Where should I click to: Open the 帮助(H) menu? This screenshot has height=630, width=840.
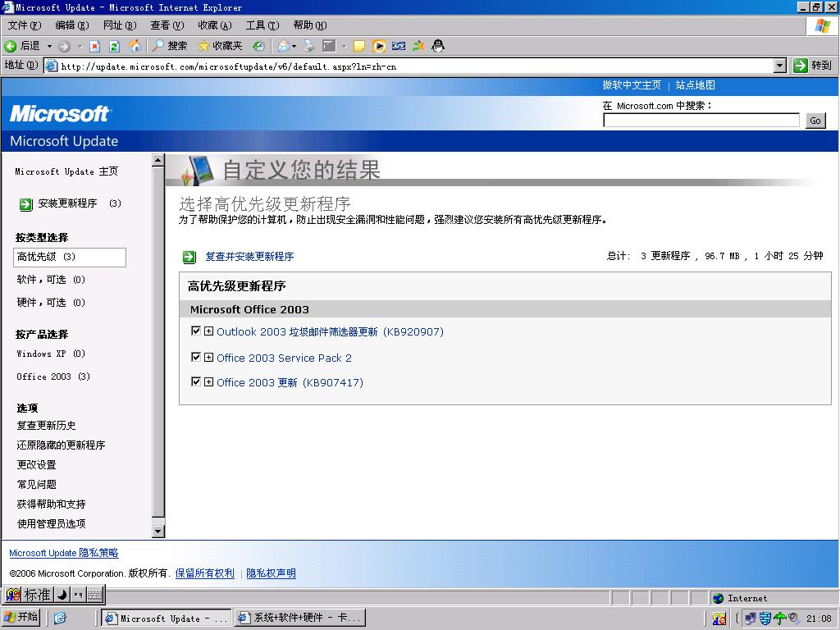pyautogui.click(x=309, y=25)
